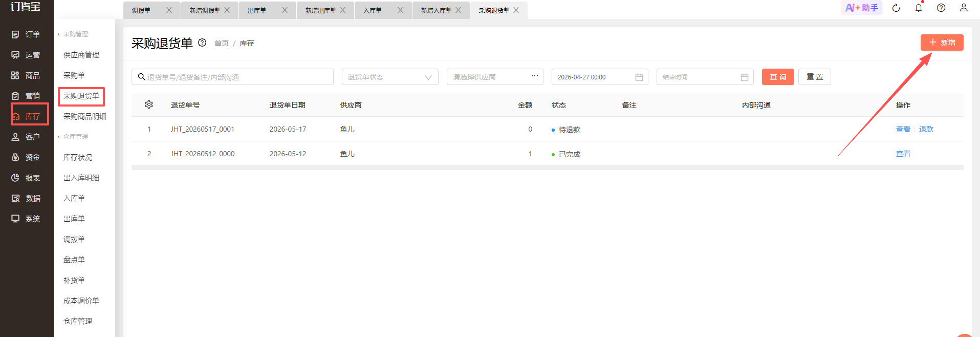980x337 pixels.
Task: Click the table's horizontal scrollbar
Action: (548, 167)
